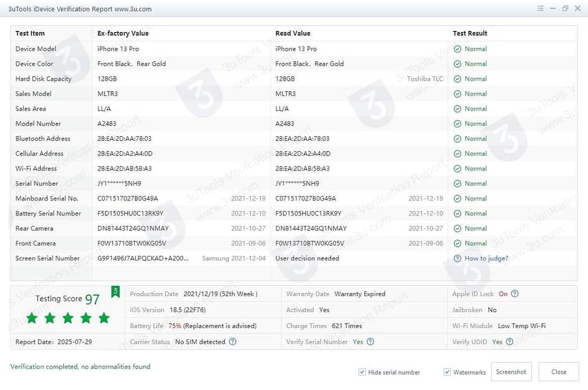Select the Battery Serial Number row label
Screen dimensions: 588x390
click(48, 214)
